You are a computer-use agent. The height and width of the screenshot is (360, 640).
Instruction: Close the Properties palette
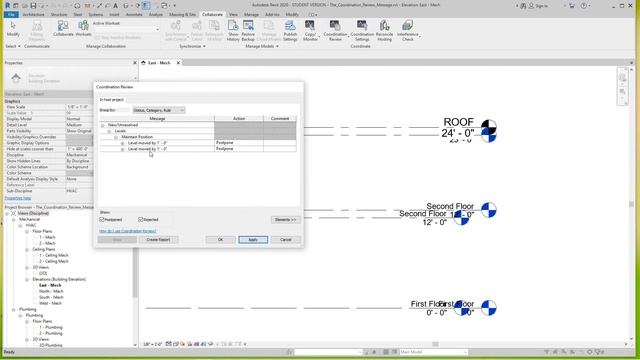[x=135, y=63]
